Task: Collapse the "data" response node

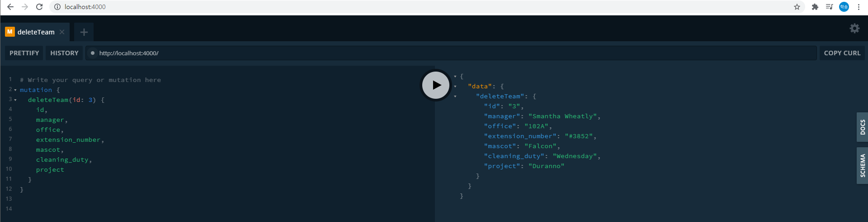Action: pos(455,87)
